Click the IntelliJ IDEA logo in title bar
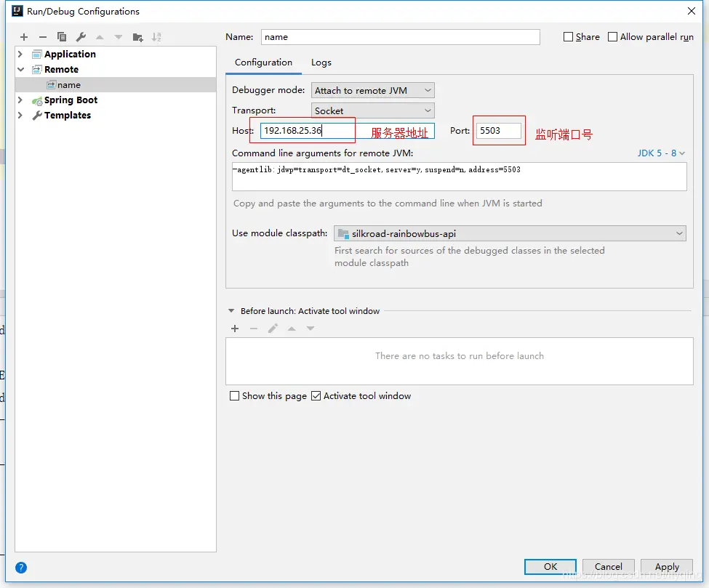The width and height of the screenshot is (709, 588). (17, 11)
